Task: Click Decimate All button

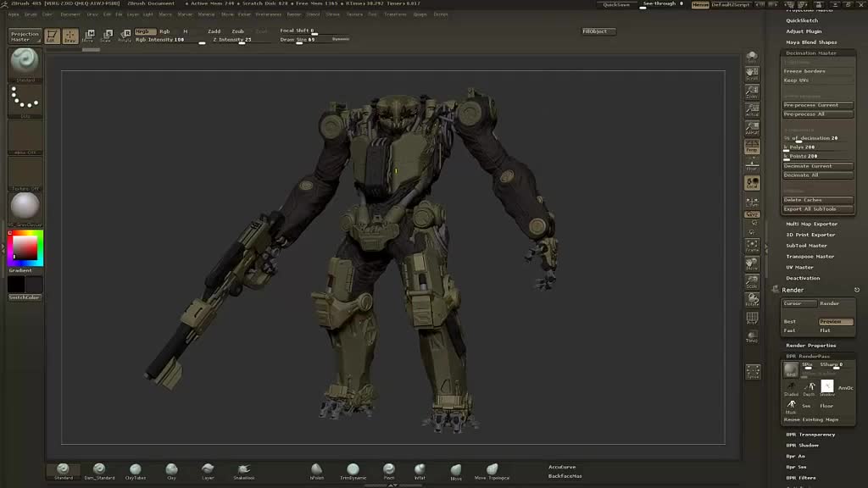Action: click(818, 175)
